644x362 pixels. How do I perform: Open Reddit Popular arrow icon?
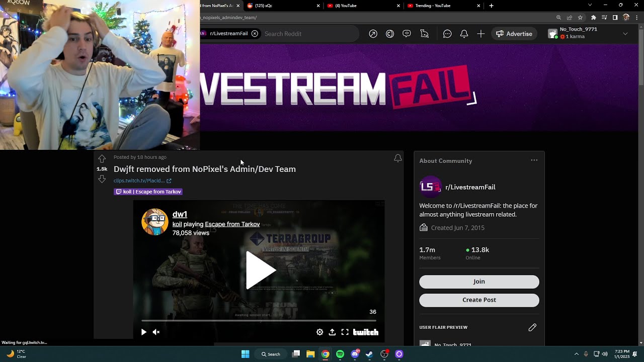(x=373, y=34)
